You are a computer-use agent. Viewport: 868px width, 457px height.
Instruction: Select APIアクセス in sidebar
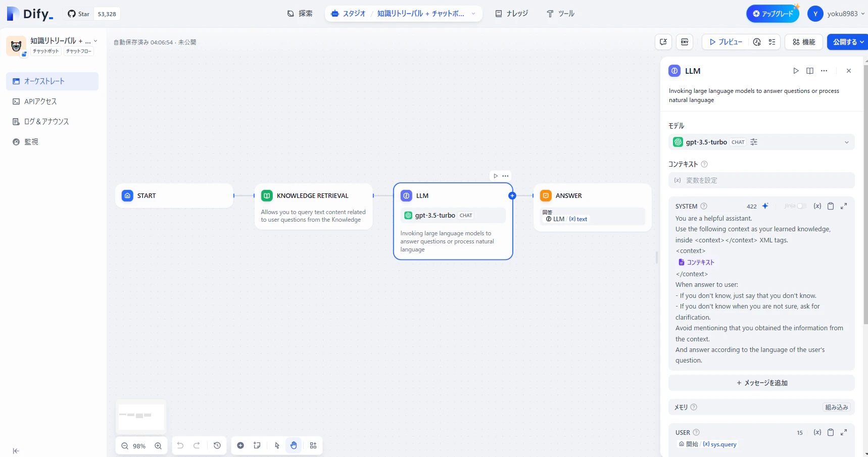(x=52, y=101)
